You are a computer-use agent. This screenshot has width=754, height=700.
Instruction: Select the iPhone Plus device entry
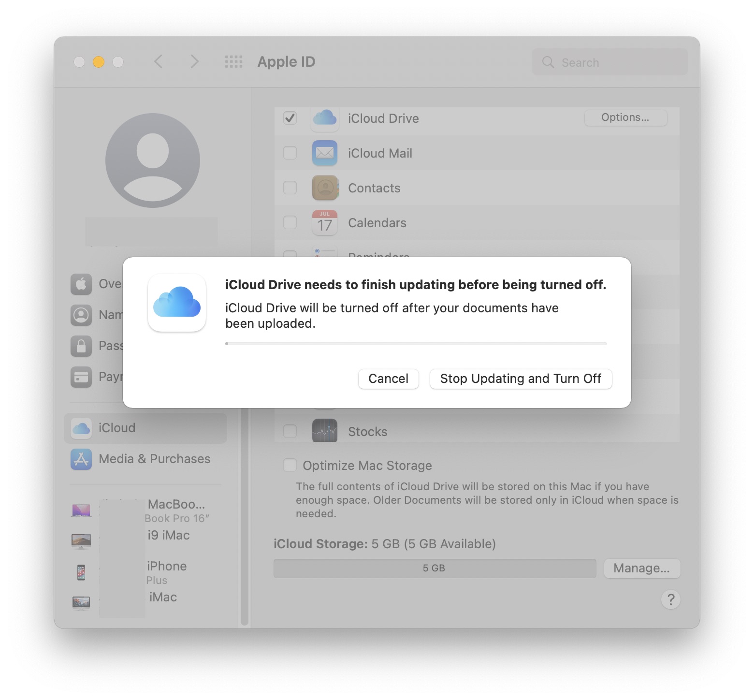coord(145,572)
